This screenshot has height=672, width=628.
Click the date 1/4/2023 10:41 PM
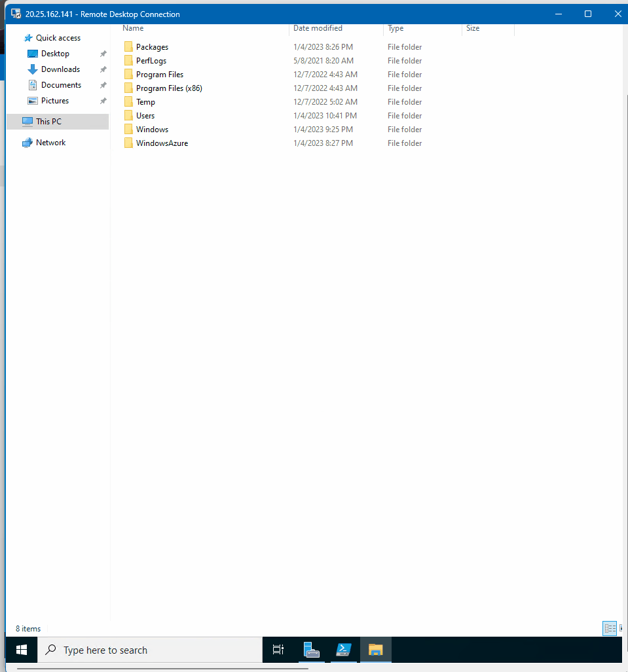click(325, 115)
